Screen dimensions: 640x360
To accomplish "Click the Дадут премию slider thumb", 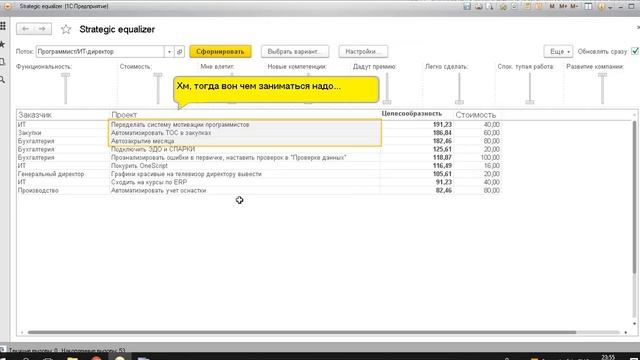I will click(387, 102).
